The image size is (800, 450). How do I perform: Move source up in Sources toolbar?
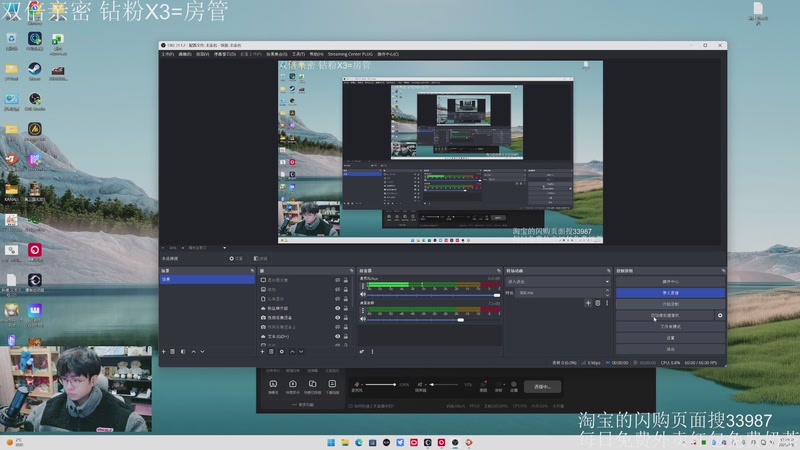tap(292, 352)
